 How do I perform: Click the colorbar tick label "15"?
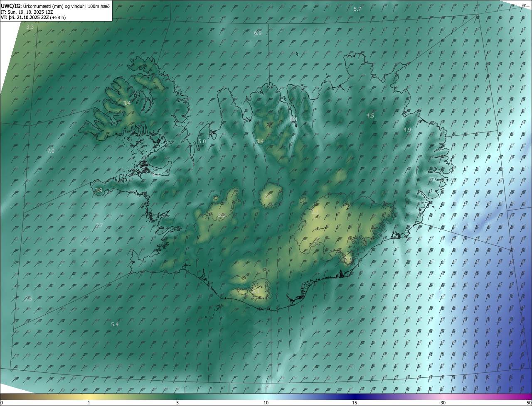click(355, 403)
